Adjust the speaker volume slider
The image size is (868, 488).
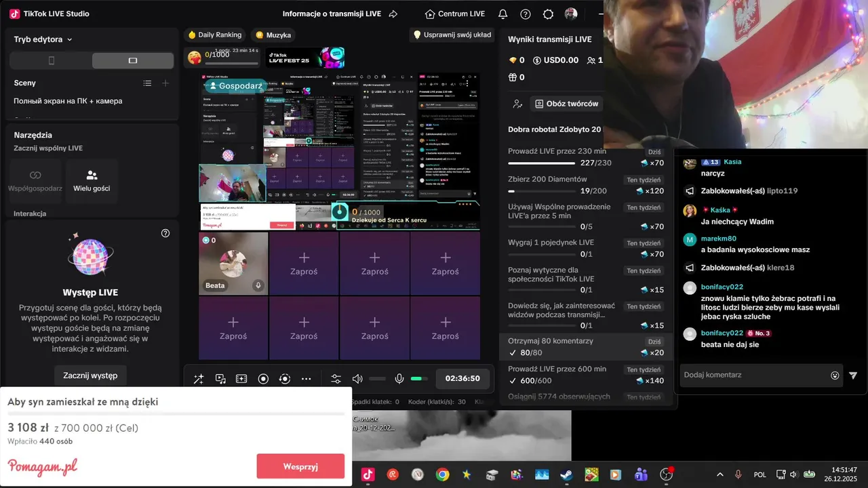(377, 379)
